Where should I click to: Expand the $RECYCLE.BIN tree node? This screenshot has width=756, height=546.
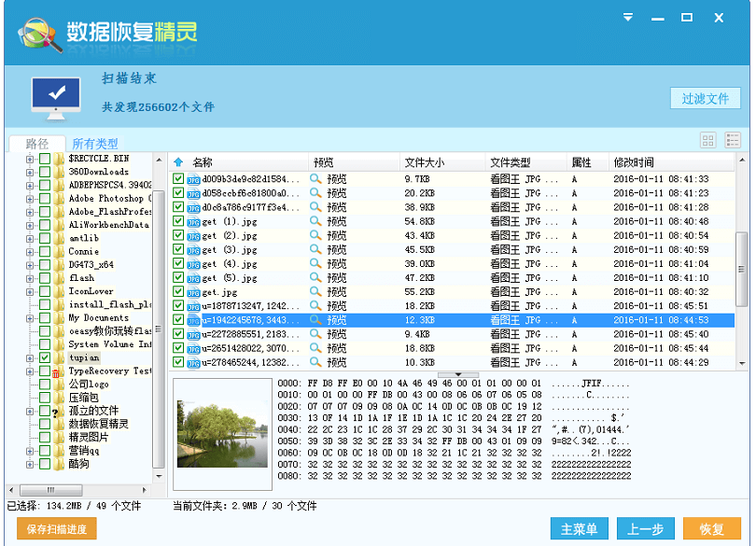[x=31, y=159]
